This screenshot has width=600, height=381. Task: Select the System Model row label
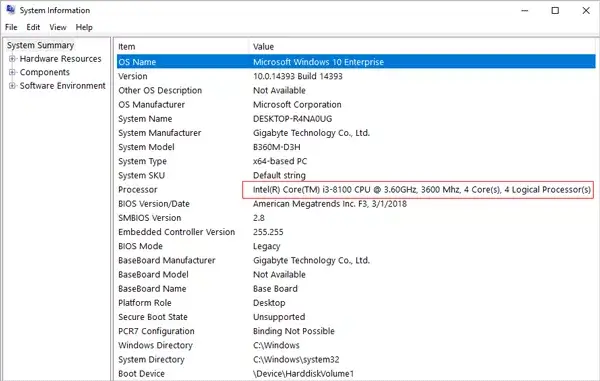pyautogui.click(x=146, y=147)
